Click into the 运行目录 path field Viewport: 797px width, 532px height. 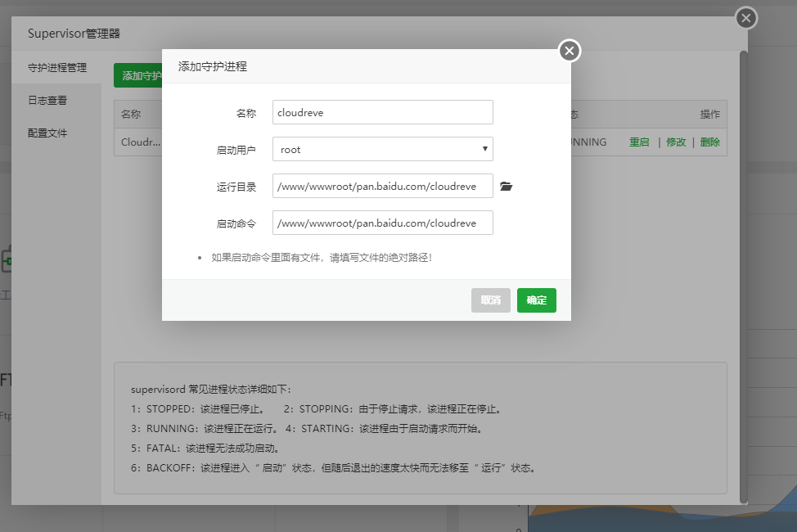382,186
